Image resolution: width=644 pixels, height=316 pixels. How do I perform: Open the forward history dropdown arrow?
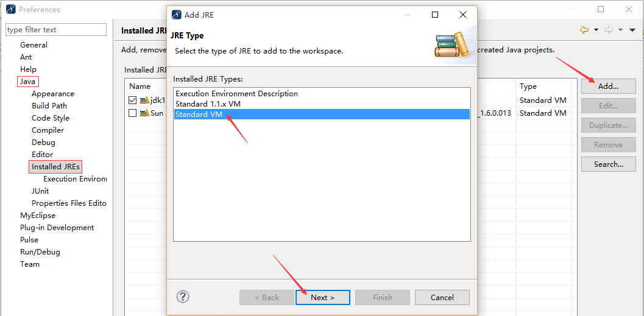(x=621, y=30)
